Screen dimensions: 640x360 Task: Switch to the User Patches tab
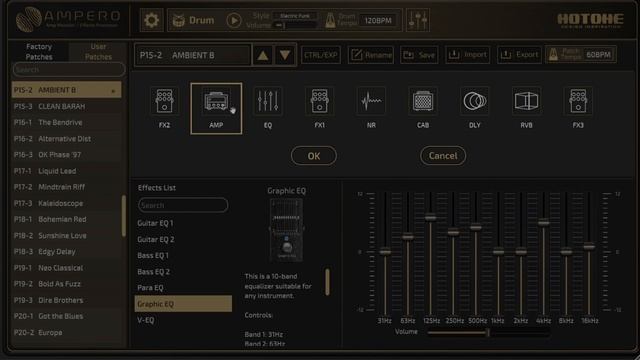(x=98, y=52)
